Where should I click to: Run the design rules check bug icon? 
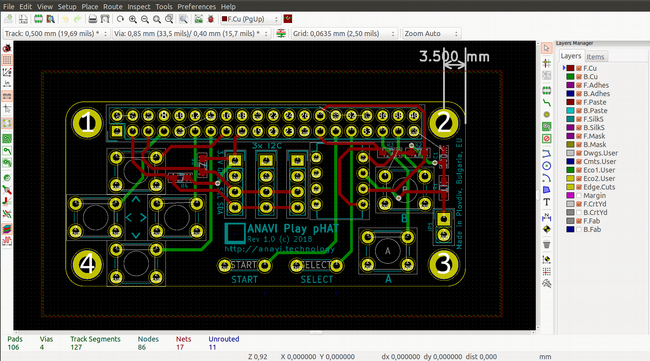211,19
